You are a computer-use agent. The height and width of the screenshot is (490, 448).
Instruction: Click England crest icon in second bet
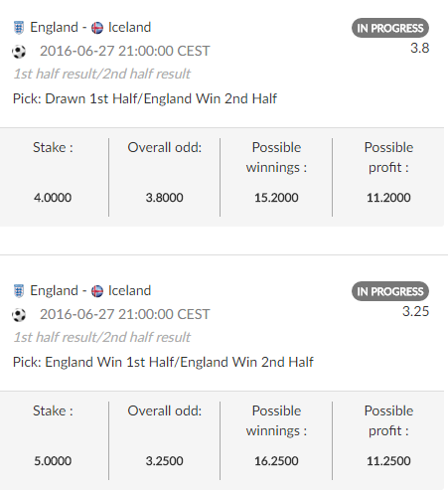tap(19, 291)
